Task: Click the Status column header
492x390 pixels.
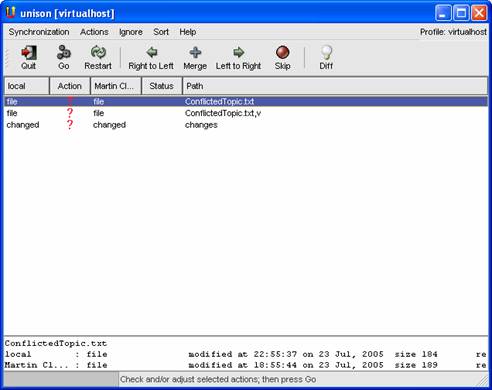Action: [162, 86]
